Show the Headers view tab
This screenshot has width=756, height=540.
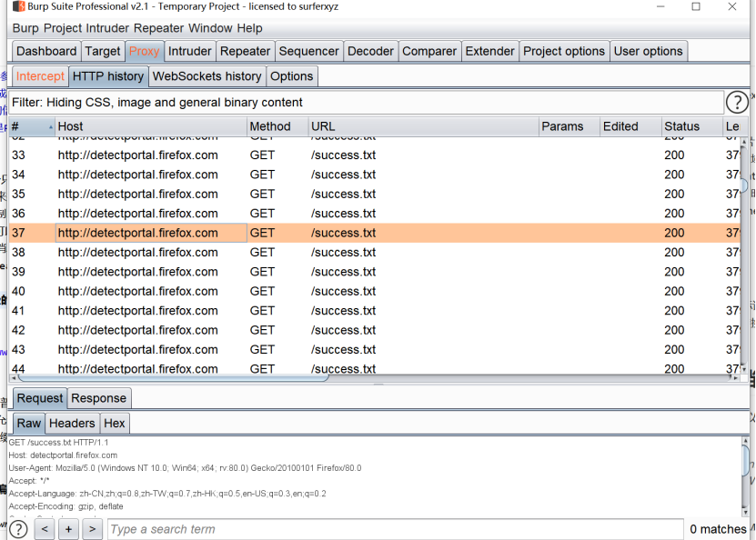[72, 423]
